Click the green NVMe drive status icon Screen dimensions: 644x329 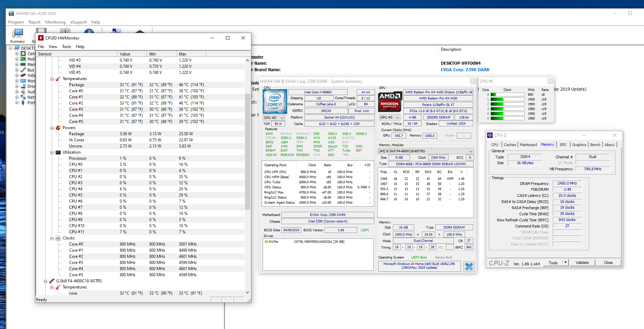pyautogui.click(x=266, y=241)
